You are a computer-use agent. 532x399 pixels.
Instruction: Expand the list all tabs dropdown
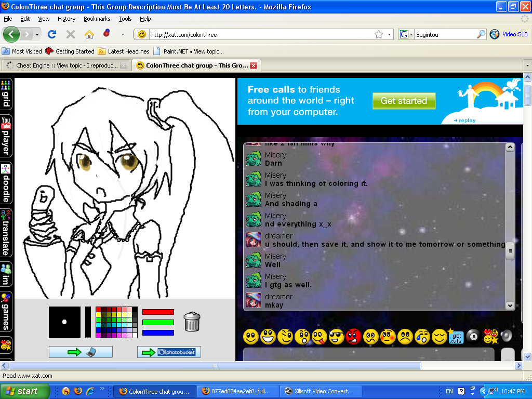coord(527,66)
